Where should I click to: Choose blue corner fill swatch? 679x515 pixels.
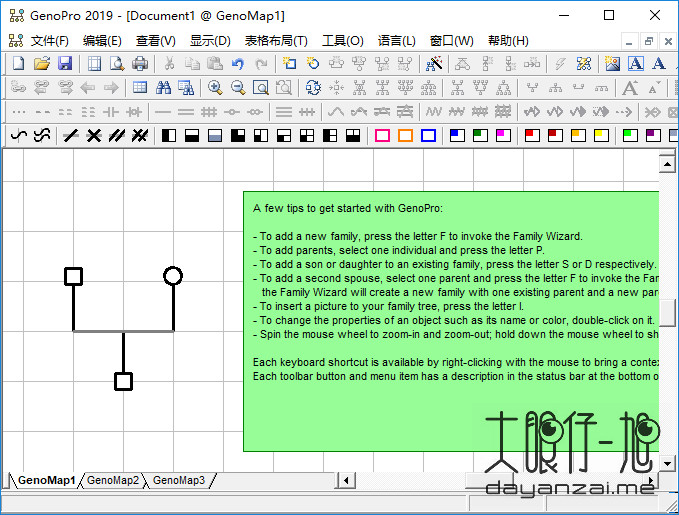(457, 136)
